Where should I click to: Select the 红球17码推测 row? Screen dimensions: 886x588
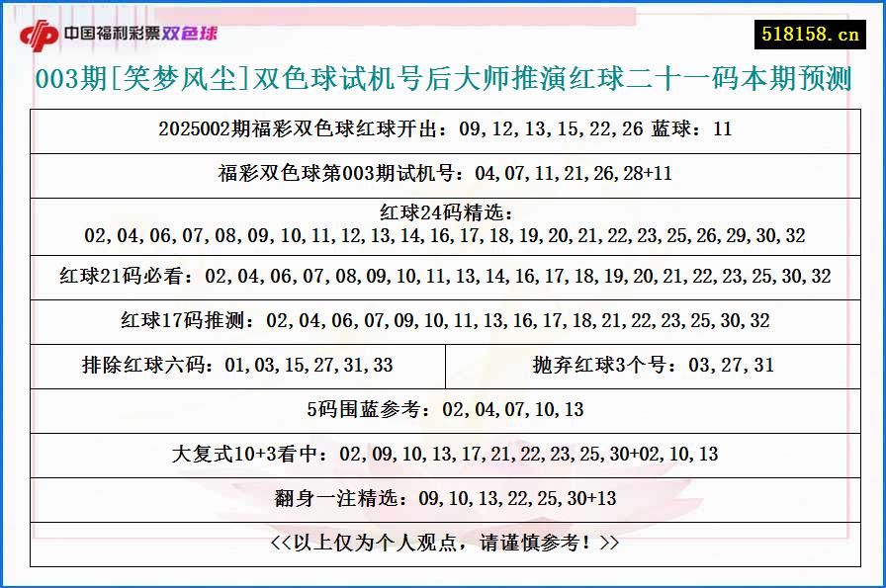pos(443,320)
